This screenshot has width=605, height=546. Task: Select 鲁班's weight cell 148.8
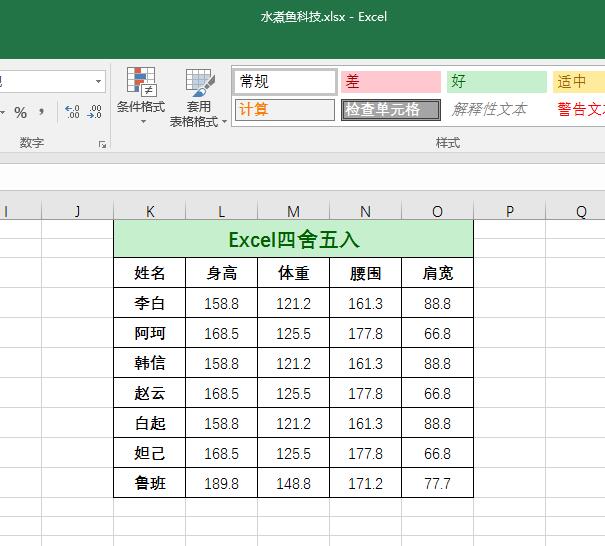coord(293,483)
